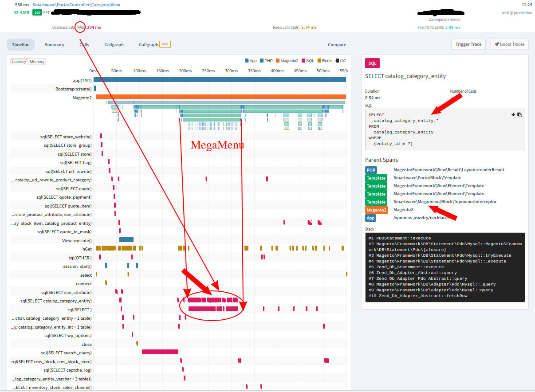
Task: Click the File I/O 3.48 ms value
Action: 453,27
